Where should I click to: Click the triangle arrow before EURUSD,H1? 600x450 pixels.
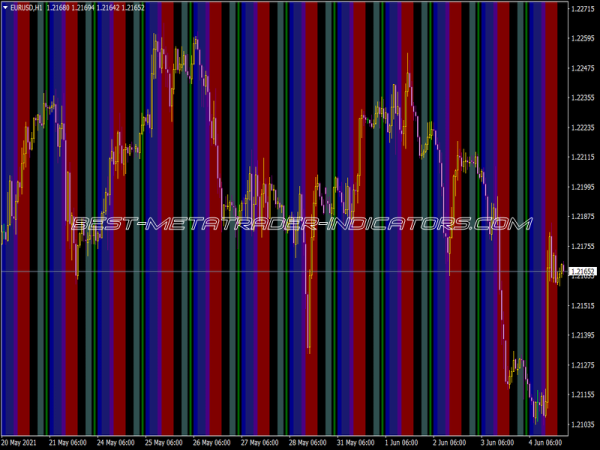pos(4,8)
